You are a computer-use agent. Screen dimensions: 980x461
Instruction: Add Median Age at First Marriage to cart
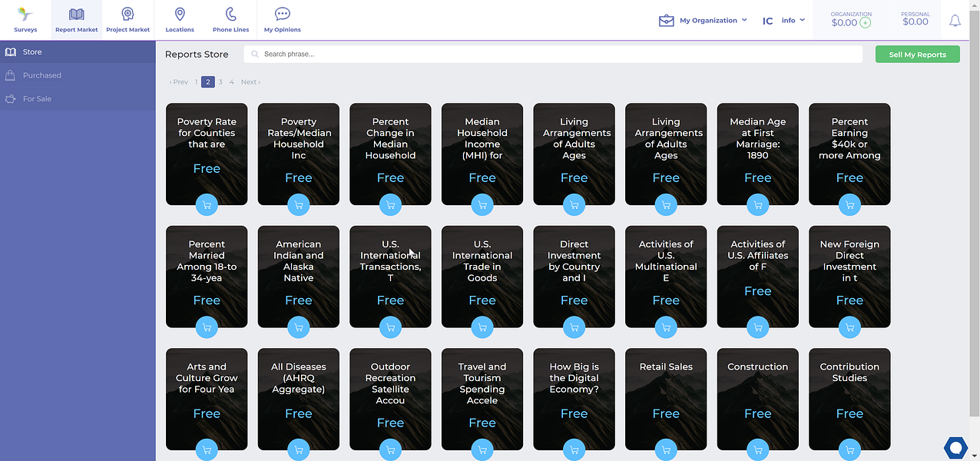pyautogui.click(x=758, y=205)
